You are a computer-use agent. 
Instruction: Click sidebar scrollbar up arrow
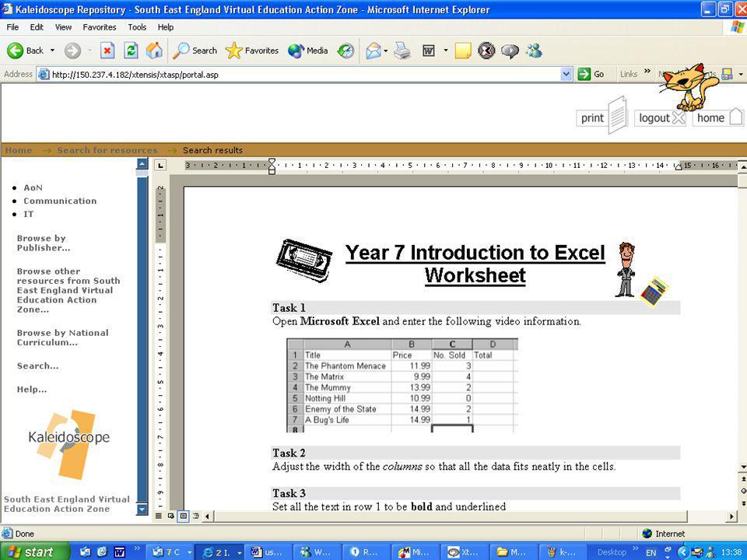tap(142, 164)
